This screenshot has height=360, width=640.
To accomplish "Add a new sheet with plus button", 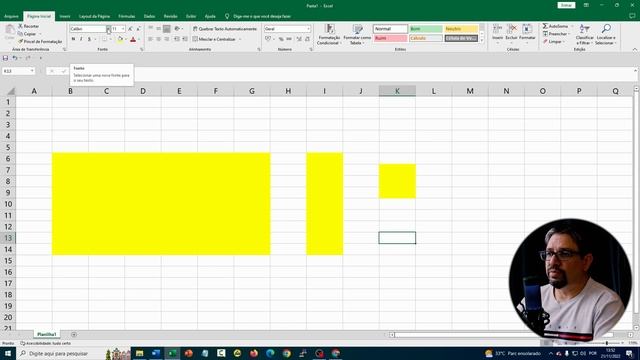I will (x=74, y=335).
